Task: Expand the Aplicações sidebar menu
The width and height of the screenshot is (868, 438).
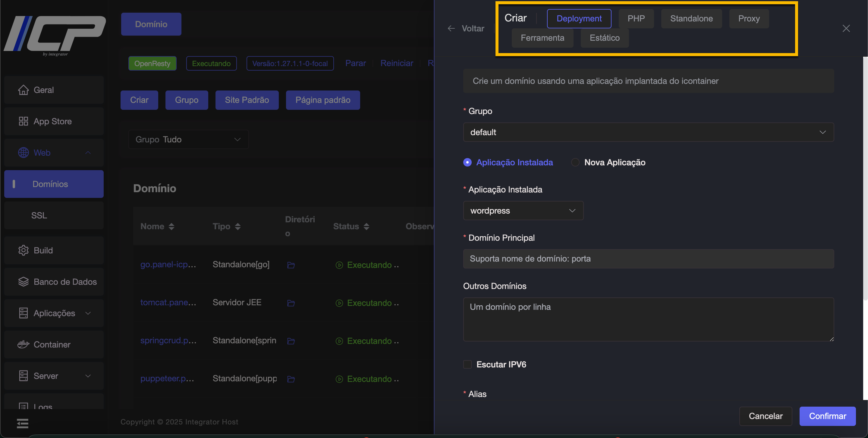Action: coord(54,313)
